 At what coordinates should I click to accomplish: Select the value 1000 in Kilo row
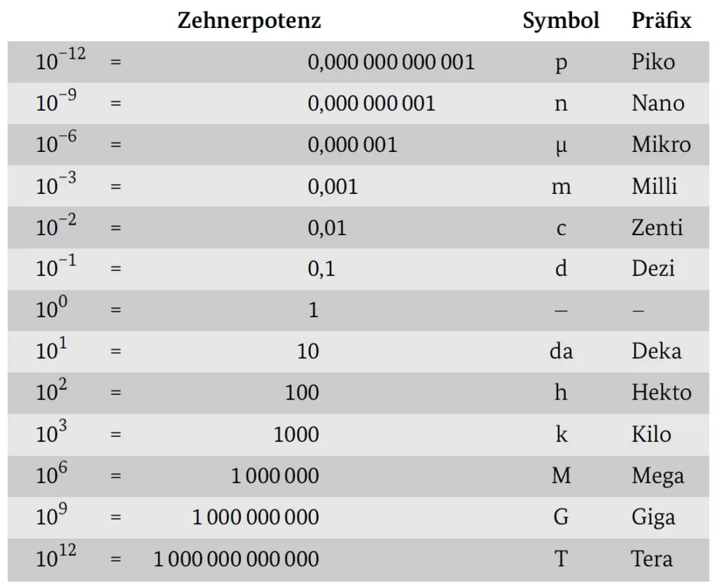pos(296,435)
